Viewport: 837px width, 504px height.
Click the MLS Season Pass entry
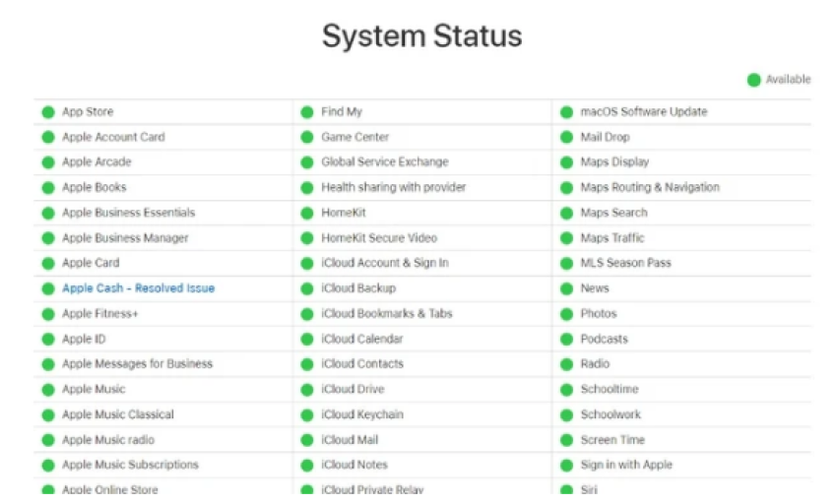click(625, 263)
